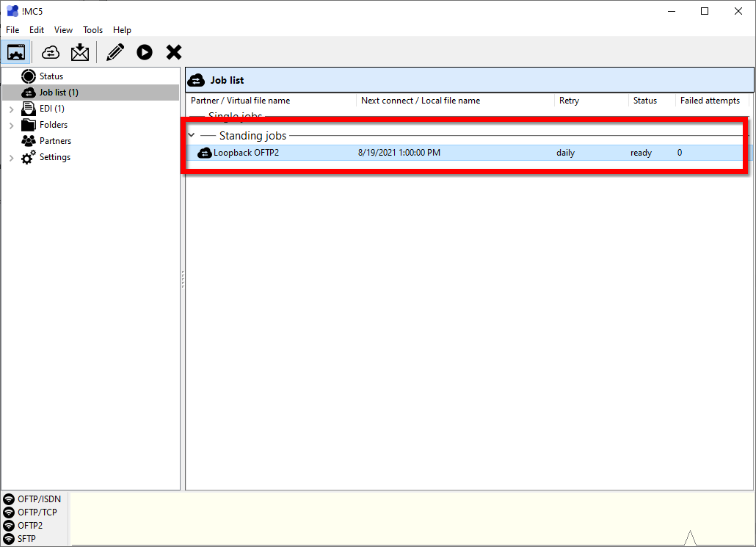Click the OFTP/TCP connection status icon

point(9,512)
